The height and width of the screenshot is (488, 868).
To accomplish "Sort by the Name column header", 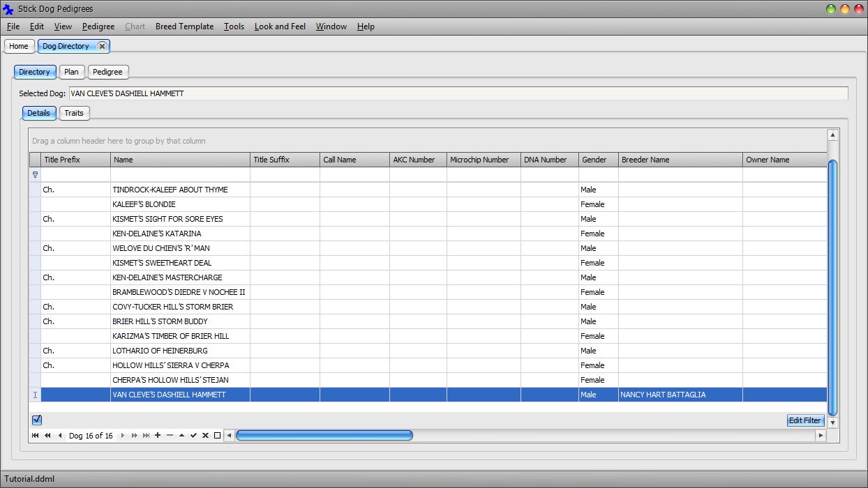I will click(180, 160).
